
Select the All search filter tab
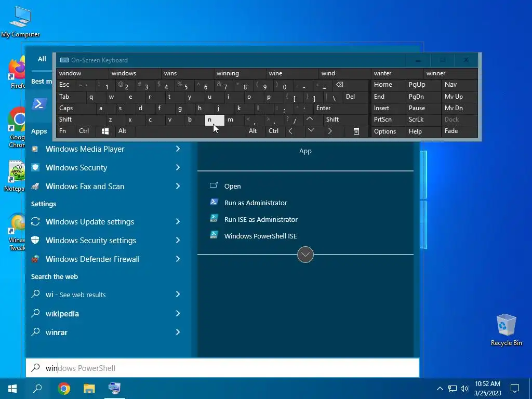[42, 59]
